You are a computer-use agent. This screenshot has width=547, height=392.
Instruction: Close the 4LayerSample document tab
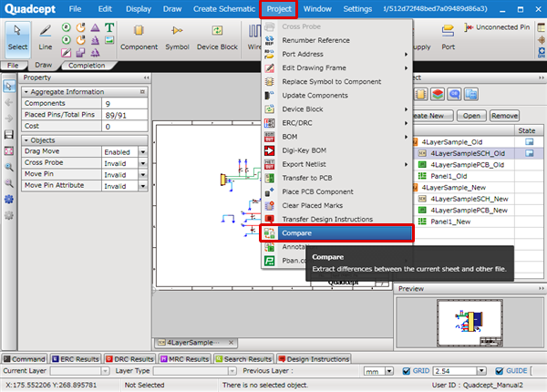231,343
